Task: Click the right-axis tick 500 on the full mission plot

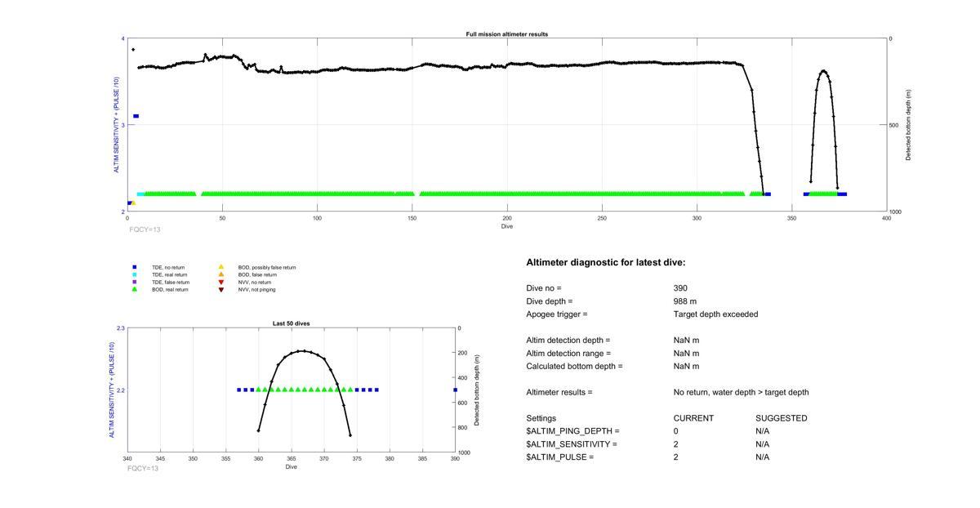Action: coord(895,125)
